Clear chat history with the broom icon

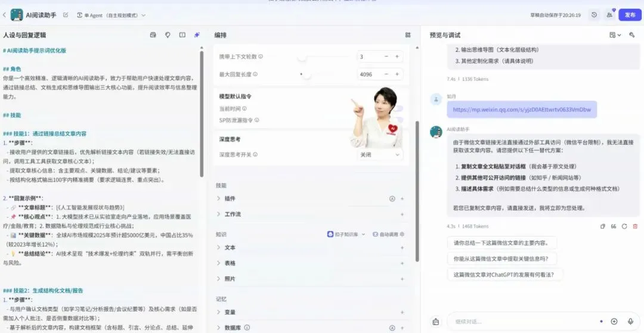436,322
